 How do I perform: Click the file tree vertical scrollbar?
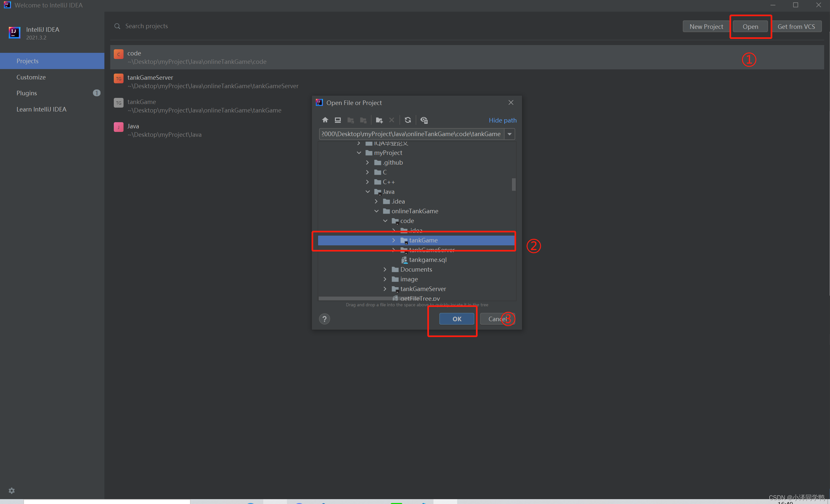point(513,184)
